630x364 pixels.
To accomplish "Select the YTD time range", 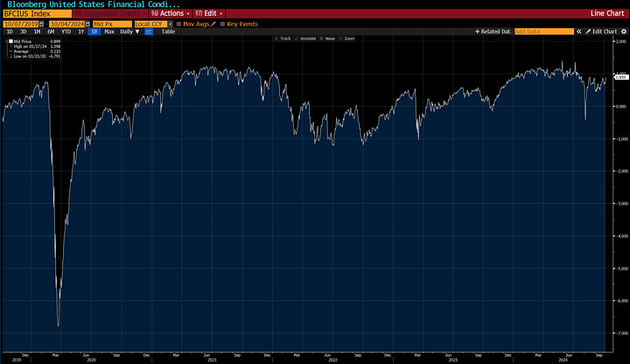I will pyautogui.click(x=66, y=31).
